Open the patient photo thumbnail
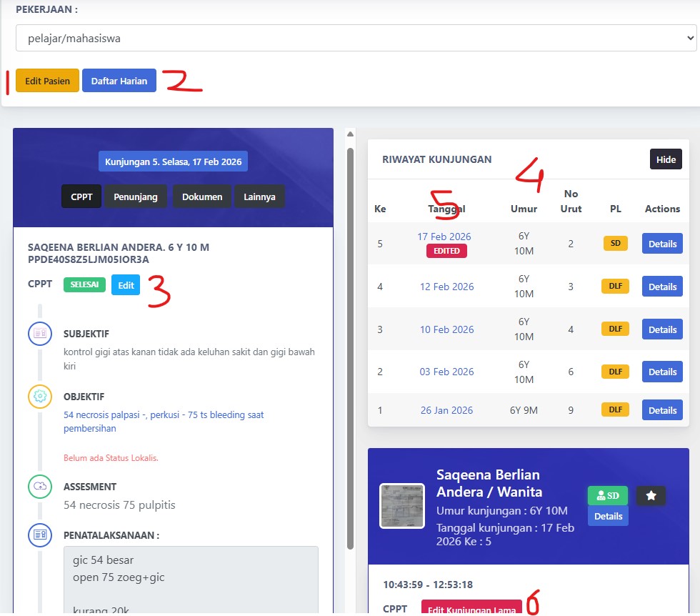Image resolution: width=700 pixels, height=616 pixels. tap(402, 506)
